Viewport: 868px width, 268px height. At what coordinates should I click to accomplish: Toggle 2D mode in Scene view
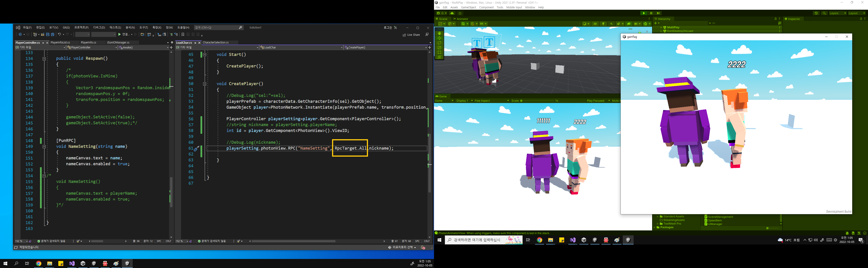[x=595, y=24]
